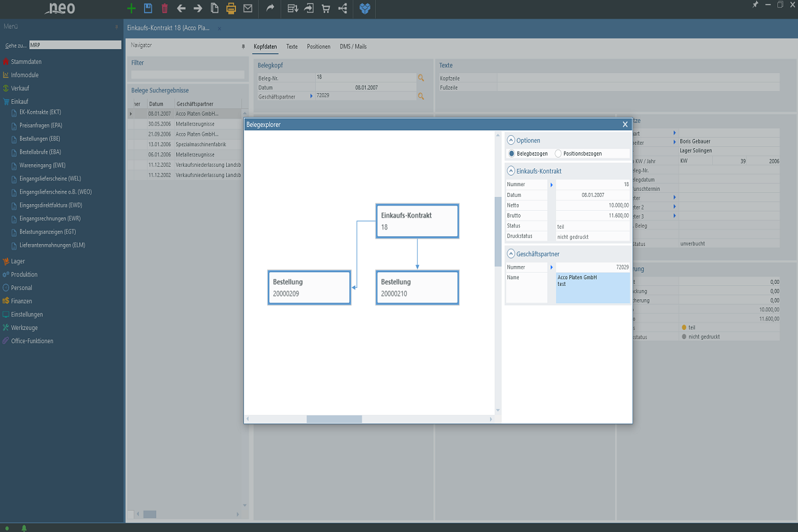Screen dimensions: 798x532
Task: Click the envelope mail icon in toolbar
Action: tap(247, 9)
